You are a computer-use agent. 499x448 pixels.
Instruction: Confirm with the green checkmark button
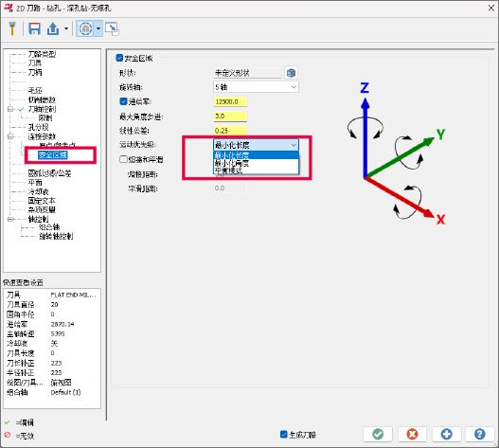coord(378,434)
